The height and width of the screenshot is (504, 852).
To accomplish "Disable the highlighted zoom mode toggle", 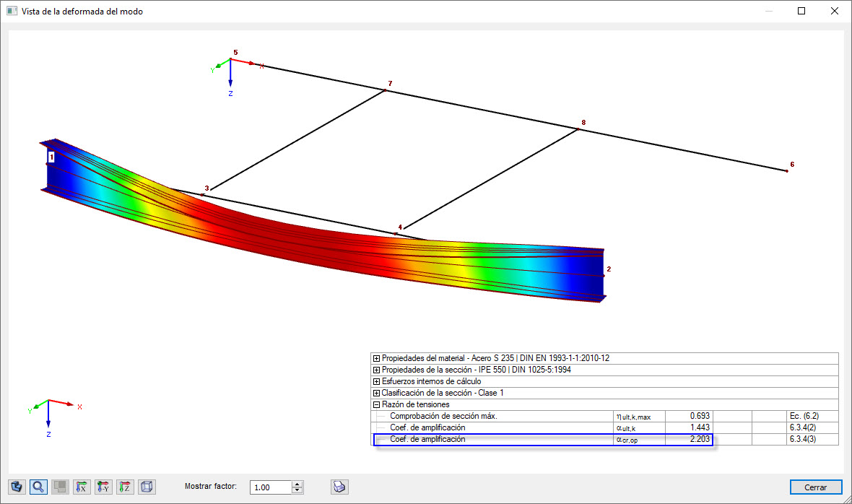I will pos(37,487).
